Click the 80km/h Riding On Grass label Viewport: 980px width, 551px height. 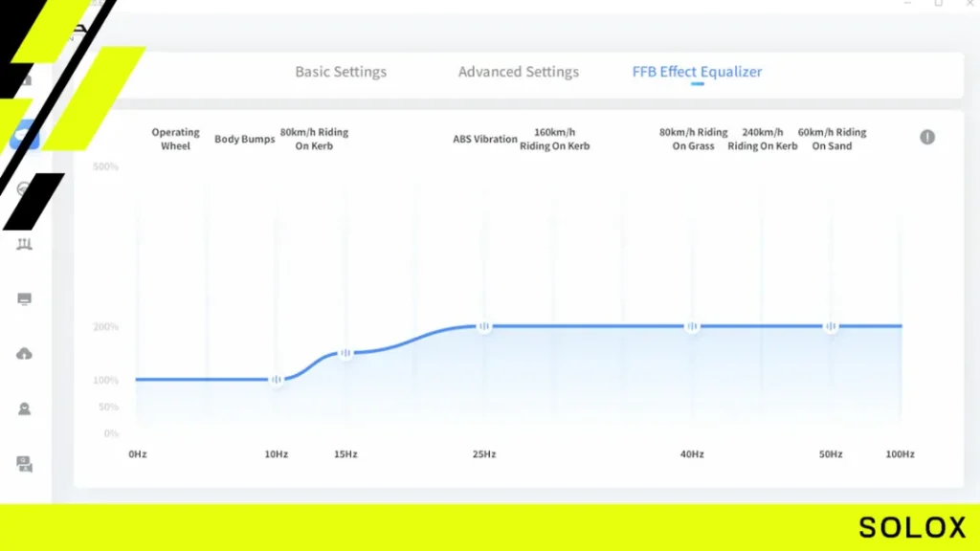coord(693,139)
